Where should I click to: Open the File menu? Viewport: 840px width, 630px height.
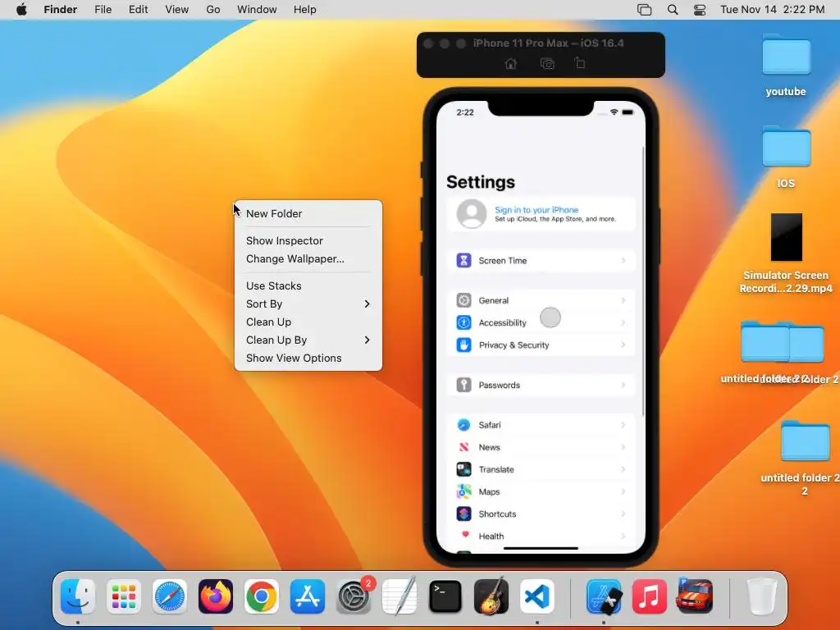103,10
